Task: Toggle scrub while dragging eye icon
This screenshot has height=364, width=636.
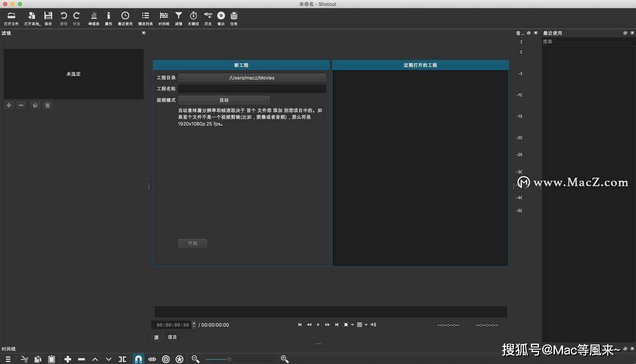Action: point(152,359)
